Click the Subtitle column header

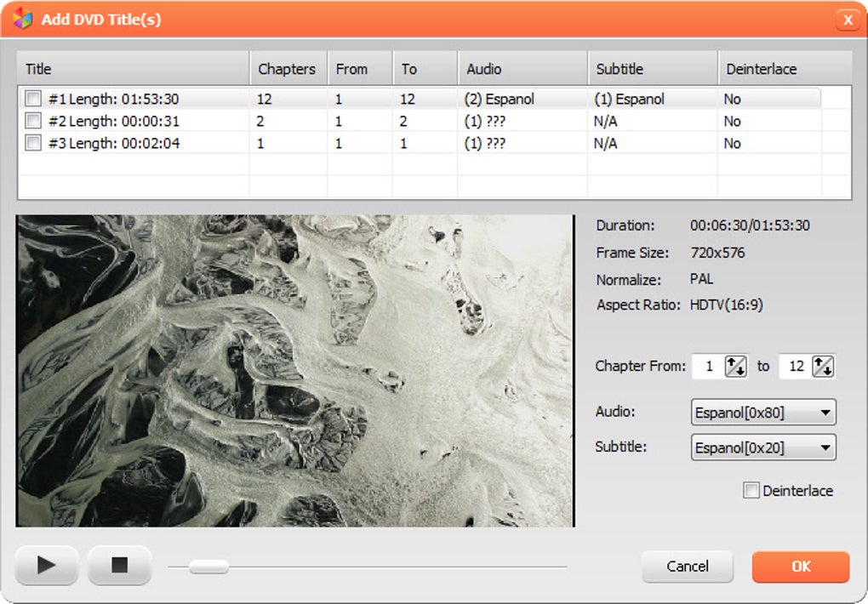point(654,69)
